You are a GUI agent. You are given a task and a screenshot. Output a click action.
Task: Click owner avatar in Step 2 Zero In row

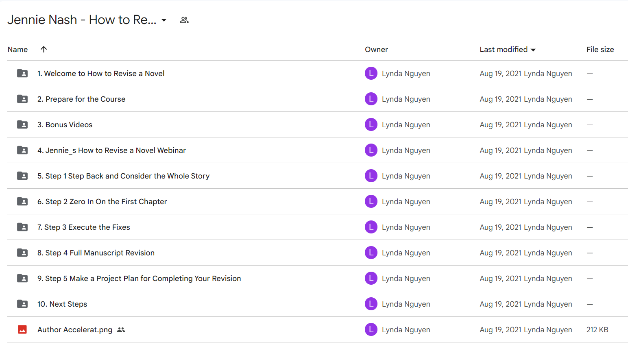[x=371, y=201]
